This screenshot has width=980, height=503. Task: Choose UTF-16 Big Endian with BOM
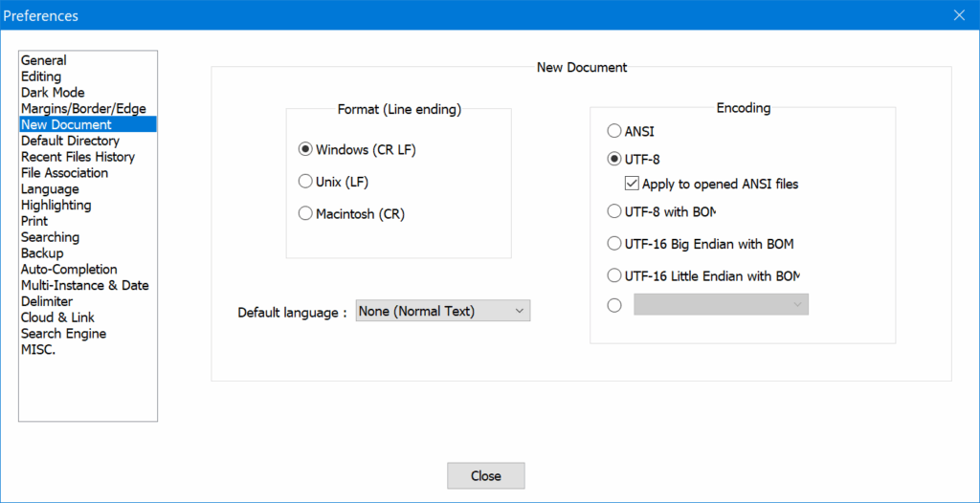[x=614, y=244]
